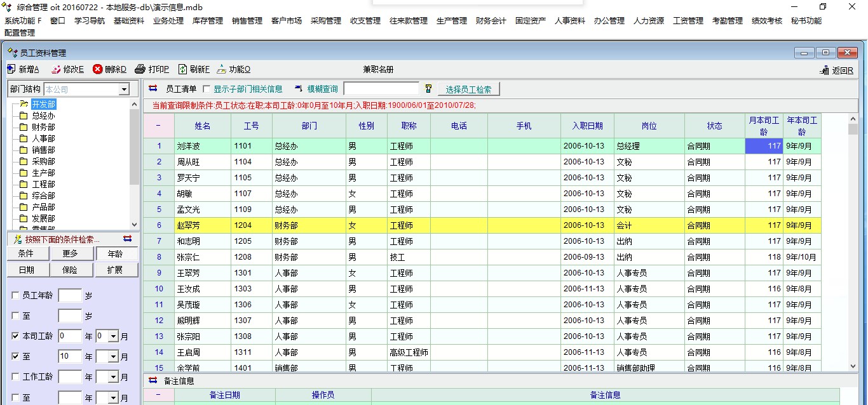Open the 功能 (Function) toolbar icon

click(222, 69)
